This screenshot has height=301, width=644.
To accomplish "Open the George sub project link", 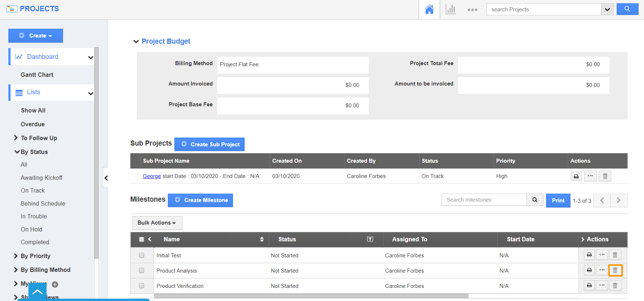I will [x=151, y=176].
